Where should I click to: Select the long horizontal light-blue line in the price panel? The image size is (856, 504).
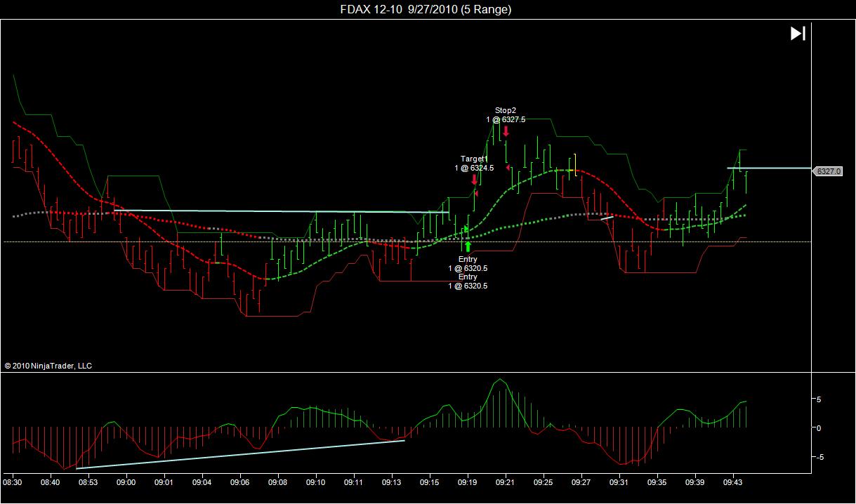pos(281,211)
